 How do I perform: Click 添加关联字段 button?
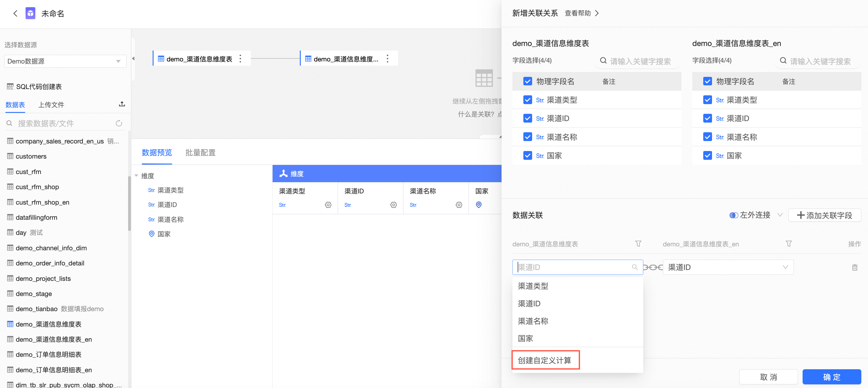coord(824,215)
